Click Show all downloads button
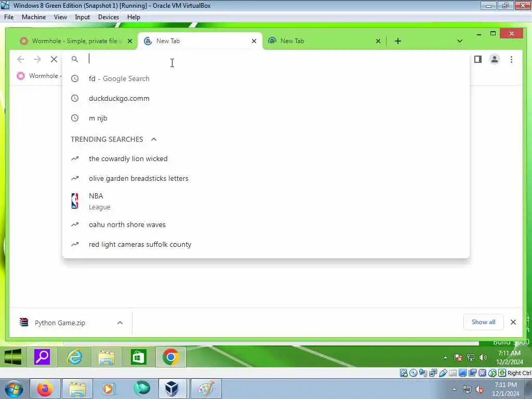 (x=483, y=322)
